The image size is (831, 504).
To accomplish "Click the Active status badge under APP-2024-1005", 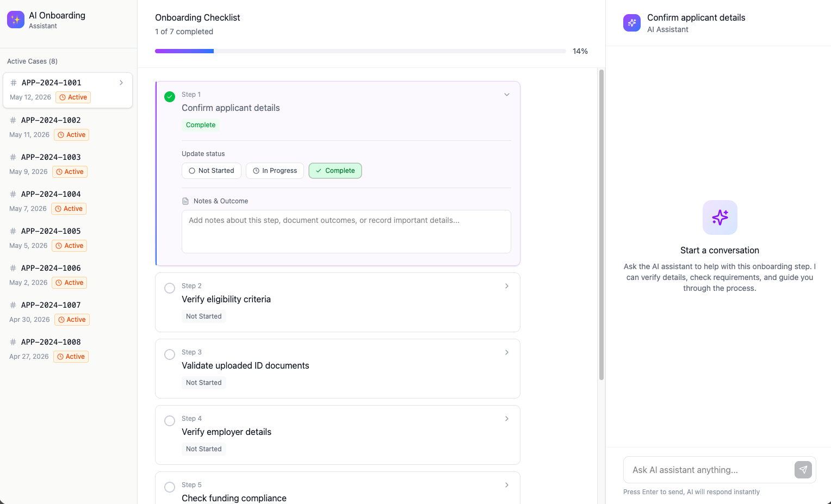I will (x=70, y=246).
